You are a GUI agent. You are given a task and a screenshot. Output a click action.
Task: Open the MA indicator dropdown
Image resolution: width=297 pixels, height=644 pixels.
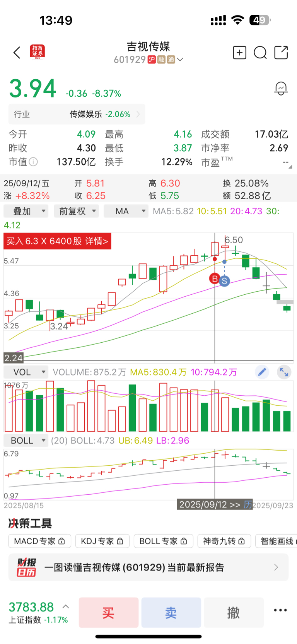coord(126,211)
